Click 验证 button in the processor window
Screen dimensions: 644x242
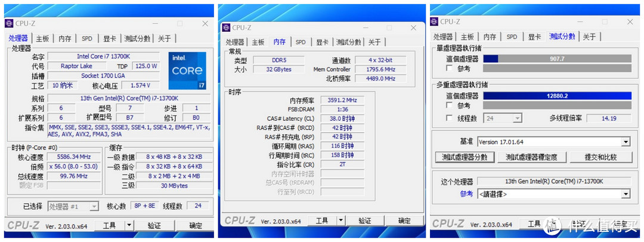point(154,225)
